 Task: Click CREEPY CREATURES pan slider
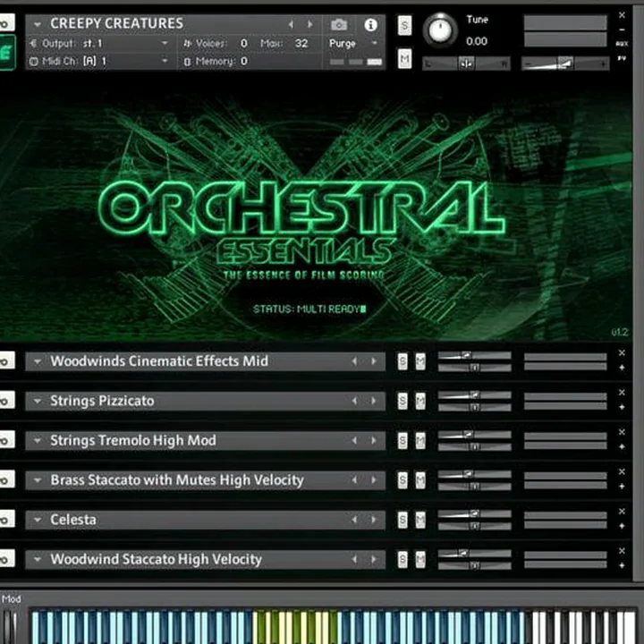pyautogui.click(x=466, y=64)
